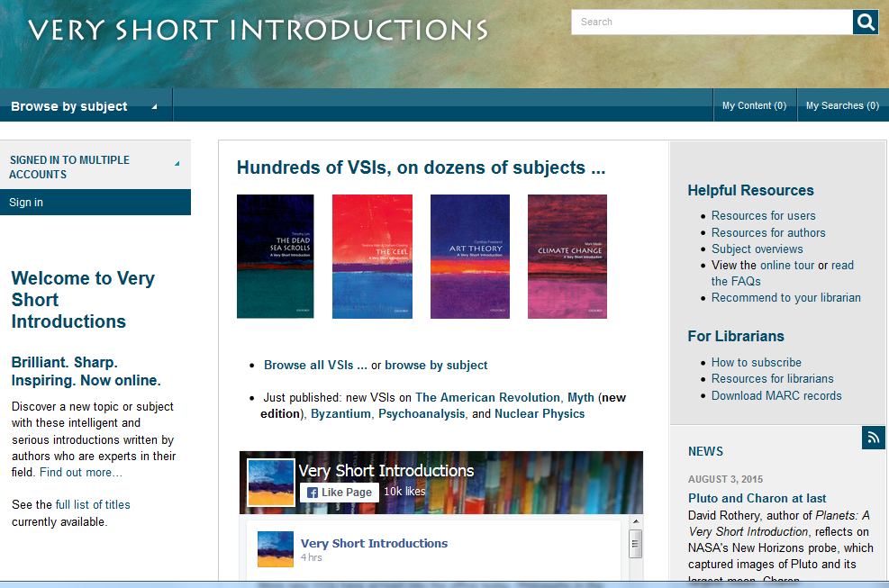Click Recommend to your librarian

click(785, 298)
